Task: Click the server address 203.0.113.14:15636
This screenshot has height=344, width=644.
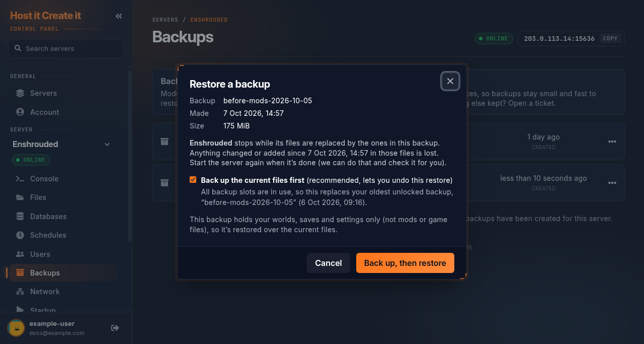Action: (559, 38)
